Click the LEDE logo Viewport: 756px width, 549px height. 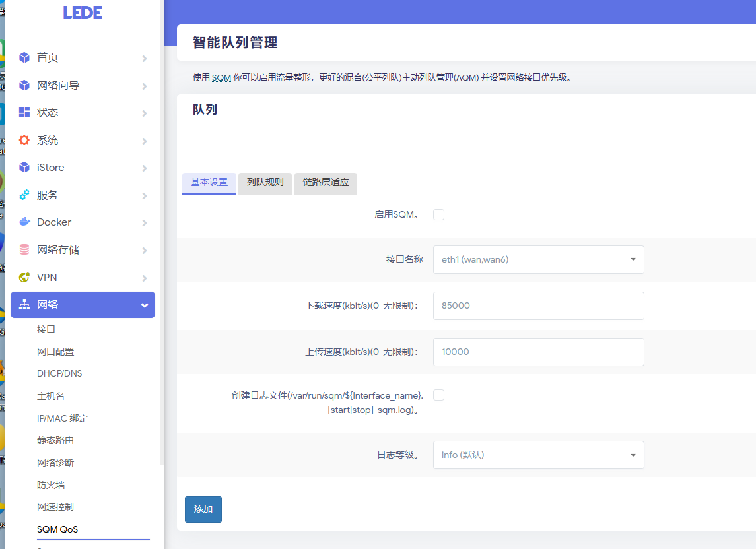pos(83,13)
